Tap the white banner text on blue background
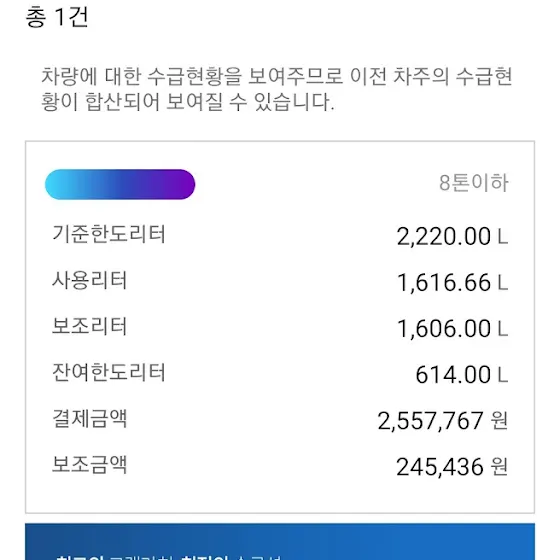The height and width of the screenshot is (560, 560). (x=168, y=557)
